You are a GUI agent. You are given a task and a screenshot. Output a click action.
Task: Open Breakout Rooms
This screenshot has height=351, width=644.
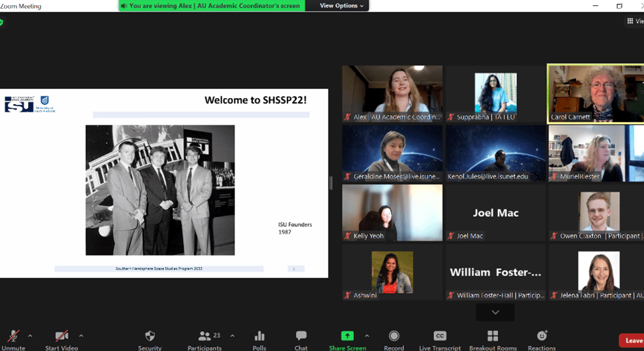coord(493,336)
